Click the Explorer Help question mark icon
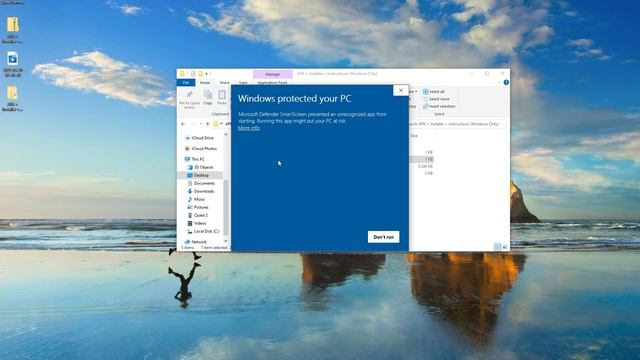 [x=506, y=82]
